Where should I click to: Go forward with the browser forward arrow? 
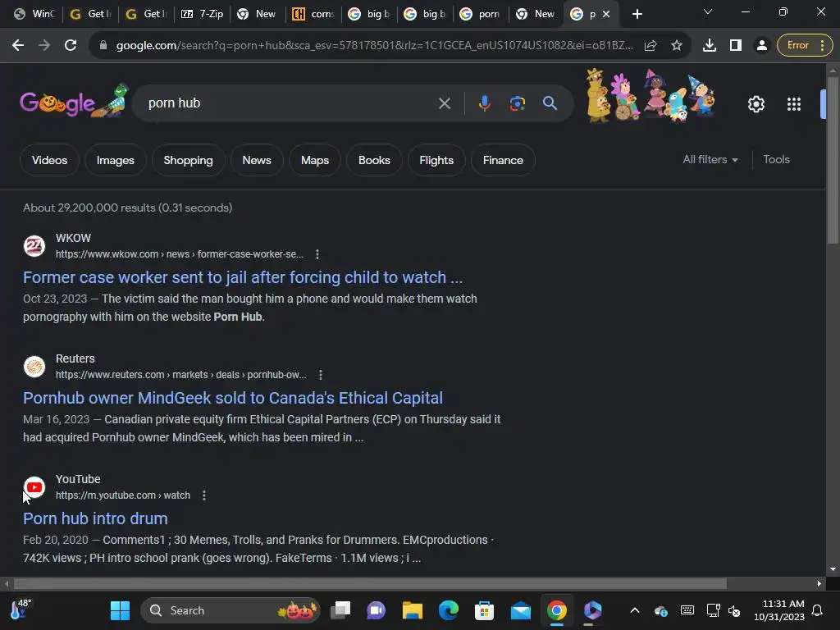pos(44,46)
